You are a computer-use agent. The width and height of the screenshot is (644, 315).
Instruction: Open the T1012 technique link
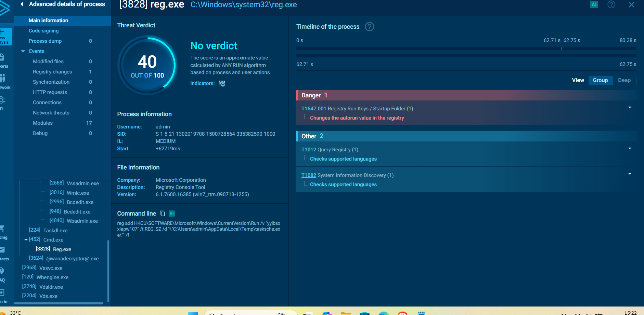[309, 150]
